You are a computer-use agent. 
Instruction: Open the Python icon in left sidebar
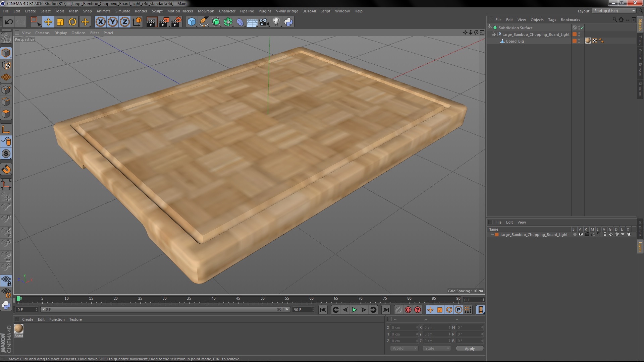point(6,305)
